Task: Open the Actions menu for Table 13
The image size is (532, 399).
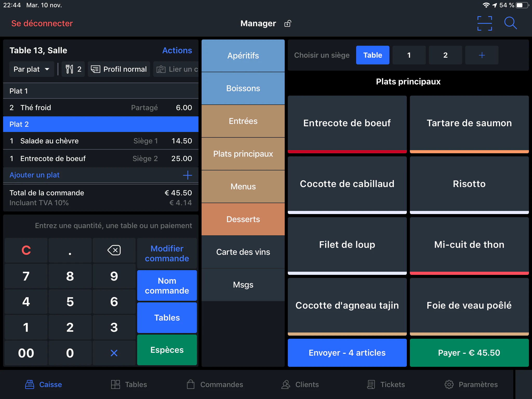Action: click(x=177, y=50)
